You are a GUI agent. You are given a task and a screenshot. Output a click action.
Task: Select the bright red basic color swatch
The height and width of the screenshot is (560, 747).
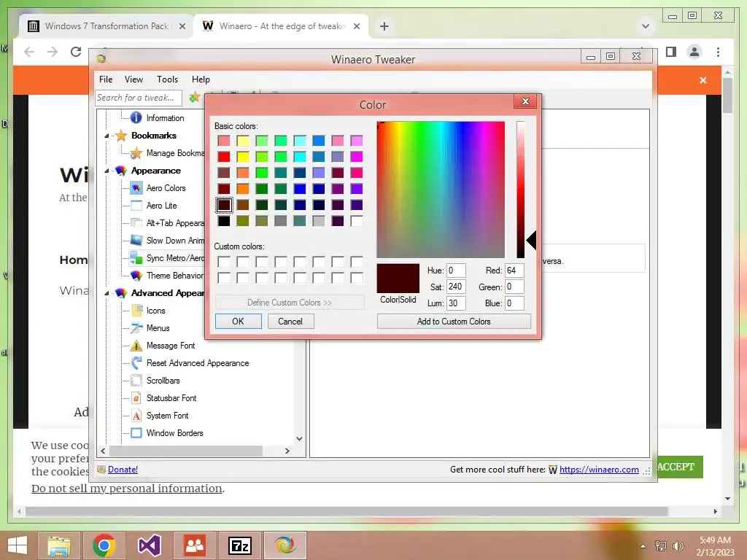click(224, 157)
